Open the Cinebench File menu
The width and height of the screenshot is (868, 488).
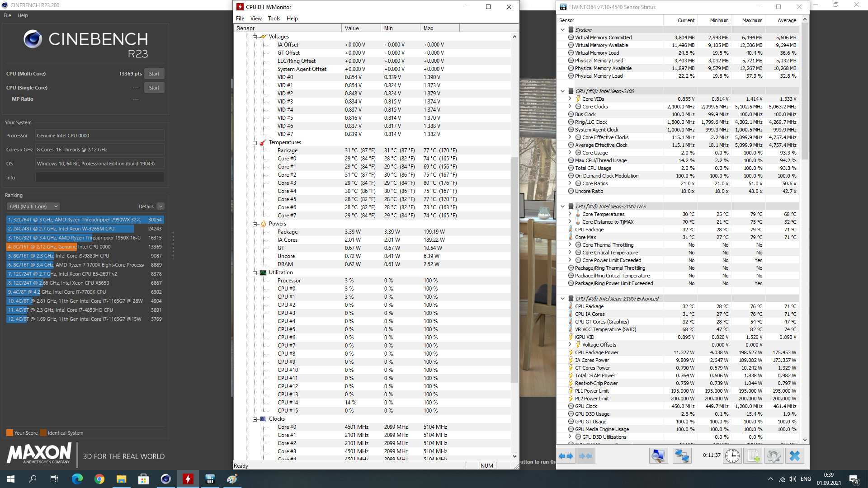pyautogui.click(x=7, y=15)
